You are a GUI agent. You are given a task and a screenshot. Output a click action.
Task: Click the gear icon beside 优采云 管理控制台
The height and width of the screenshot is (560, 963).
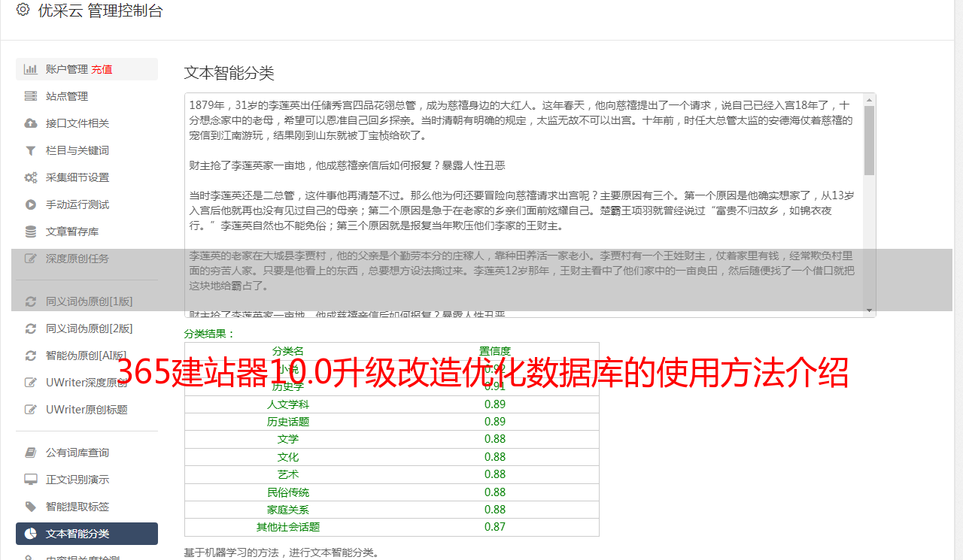[x=23, y=11]
